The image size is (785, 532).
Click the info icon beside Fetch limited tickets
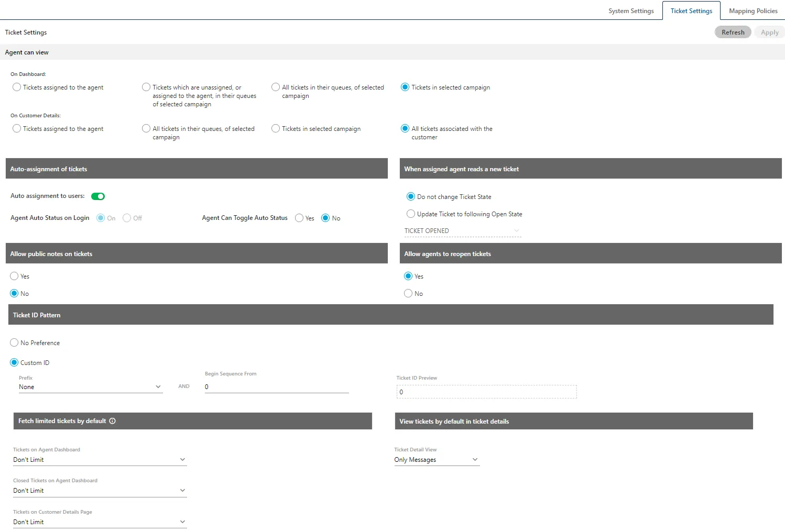coord(112,421)
